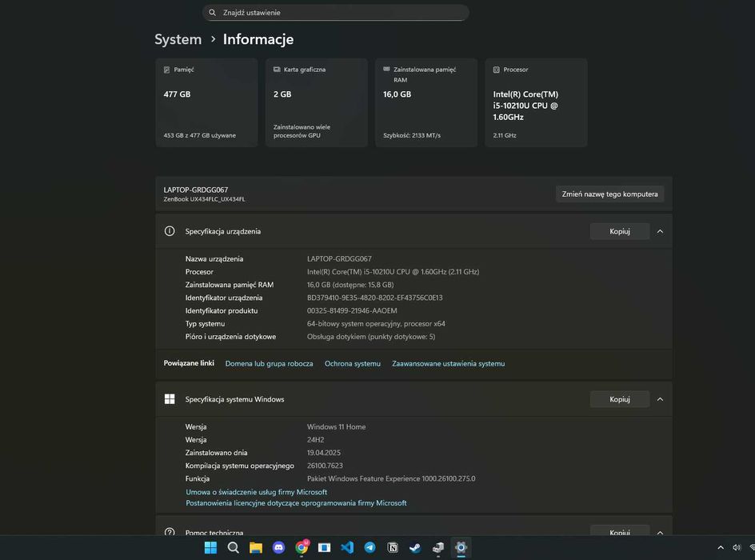Image resolution: width=755 pixels, height=560 pixels.
Task: Open File Explorer from taskbar
Action: (256, 547)
